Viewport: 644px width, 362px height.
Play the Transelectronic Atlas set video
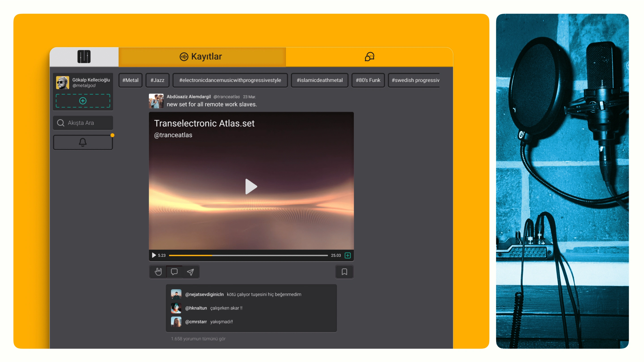[251, 186]
